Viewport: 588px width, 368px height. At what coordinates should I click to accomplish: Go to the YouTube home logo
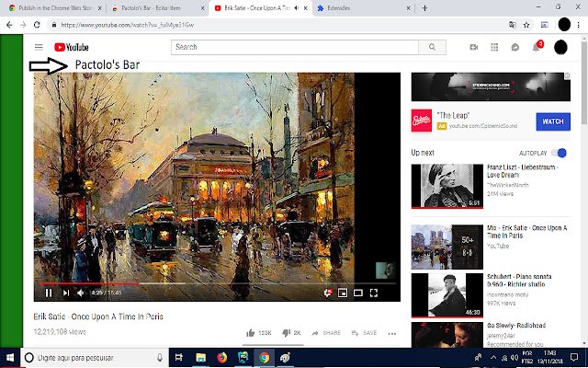(x=72, y=47)
